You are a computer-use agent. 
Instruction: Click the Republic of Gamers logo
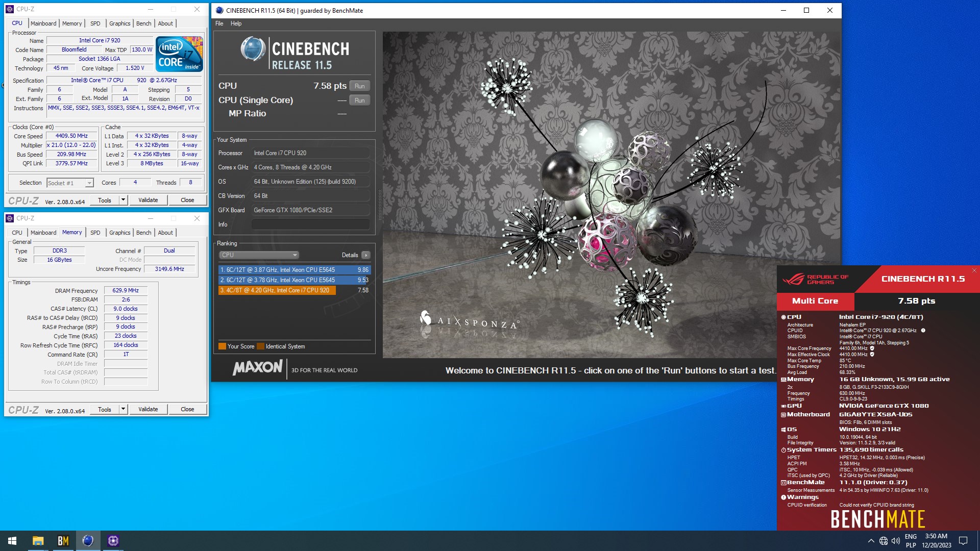click(815, 279)
